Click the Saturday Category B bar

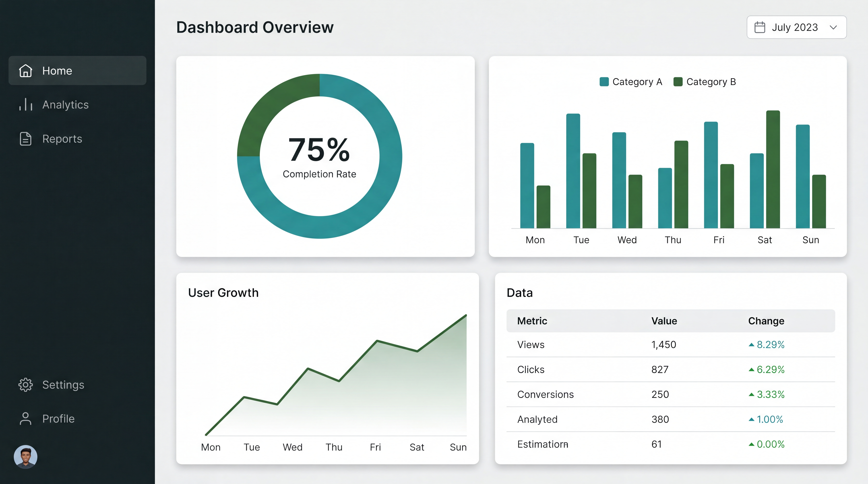click(x=773, y=169)
